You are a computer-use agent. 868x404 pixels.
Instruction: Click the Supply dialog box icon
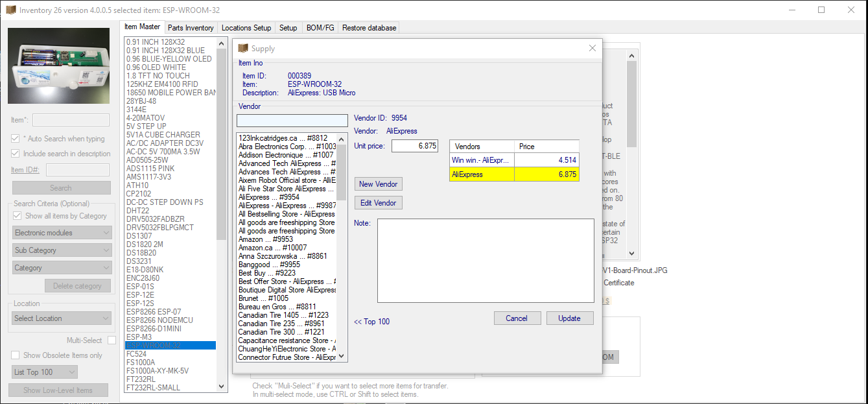[243, 48]
